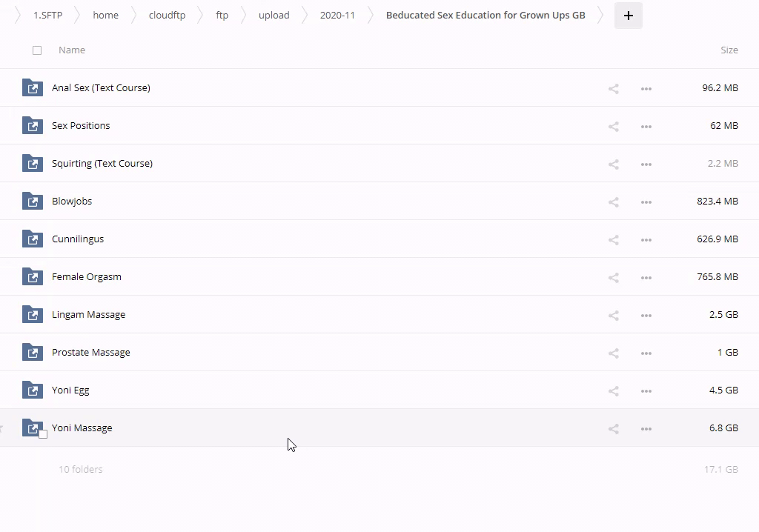Click the Sex Positions folder icon
Viewport: 759px width, 532px height.
pos(33,125)
